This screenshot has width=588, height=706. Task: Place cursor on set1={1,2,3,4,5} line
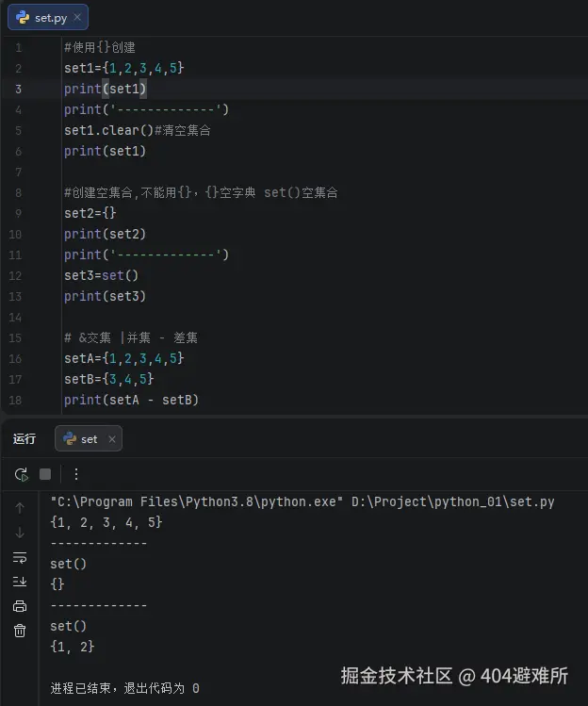coord(123,68)
